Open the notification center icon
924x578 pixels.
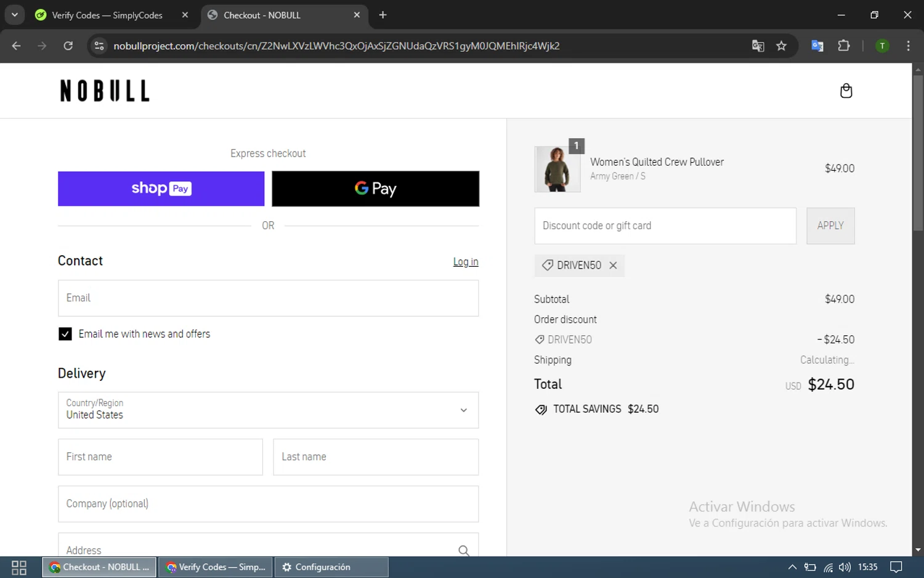pyautogui.click(x=896, y=568)
